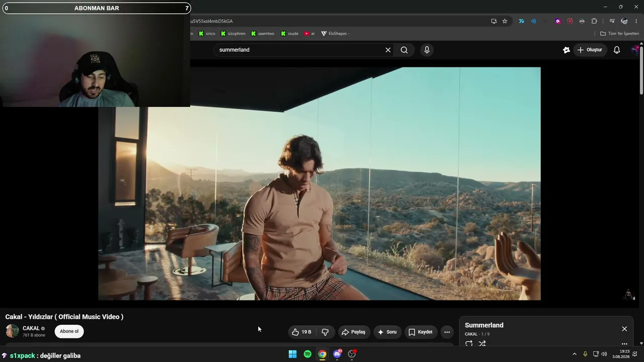Open the saamtwo bookmark
Image resolution: width=644 pixels, height=362 pixels.
pos(263,34)
